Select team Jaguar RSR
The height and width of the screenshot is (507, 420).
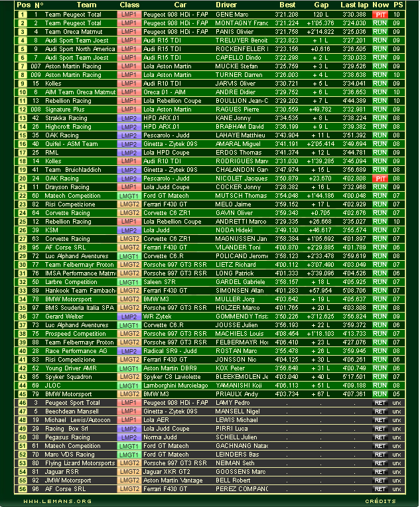tap(62, 472)
